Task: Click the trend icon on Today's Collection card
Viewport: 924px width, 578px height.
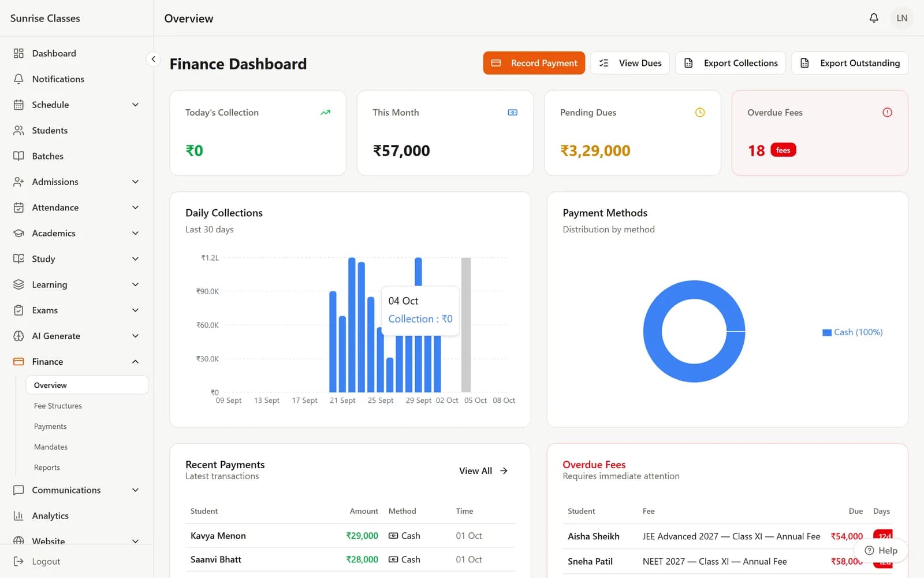Action: click(x=325, y=113)
